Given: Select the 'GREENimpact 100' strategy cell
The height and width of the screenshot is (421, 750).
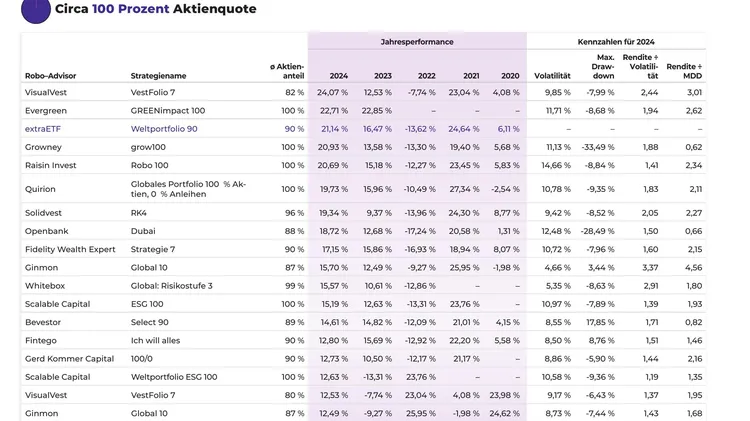Looking at the screenshot, I should (x=168, y=111).
